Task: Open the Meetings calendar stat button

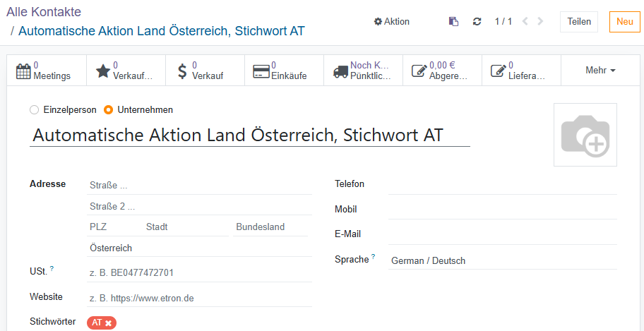Action: tap(46, 71)
